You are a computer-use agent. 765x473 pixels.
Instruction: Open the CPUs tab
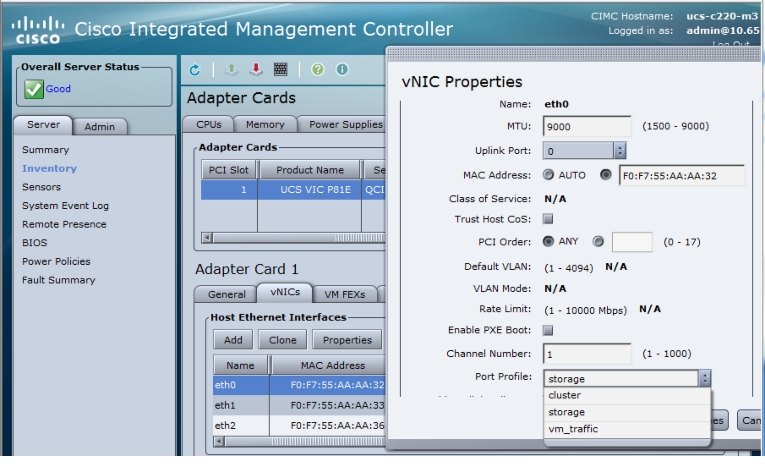[209, 124]
